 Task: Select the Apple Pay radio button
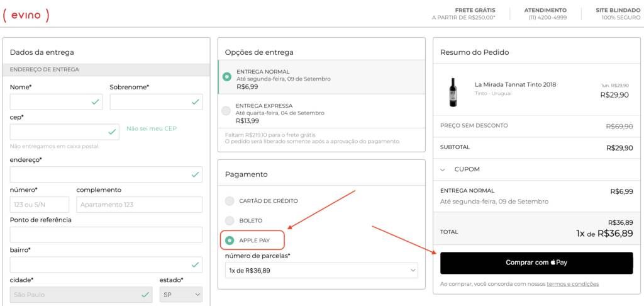click(230, 240)
